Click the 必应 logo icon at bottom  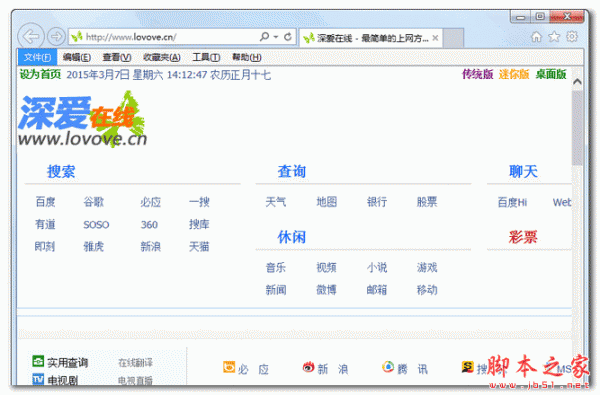229,367
